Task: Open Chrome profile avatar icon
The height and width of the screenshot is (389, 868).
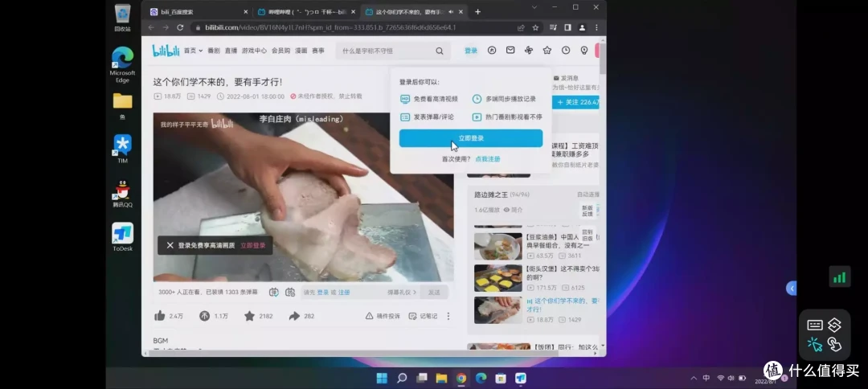Action: pyautogui.click(x=582, y=27)
